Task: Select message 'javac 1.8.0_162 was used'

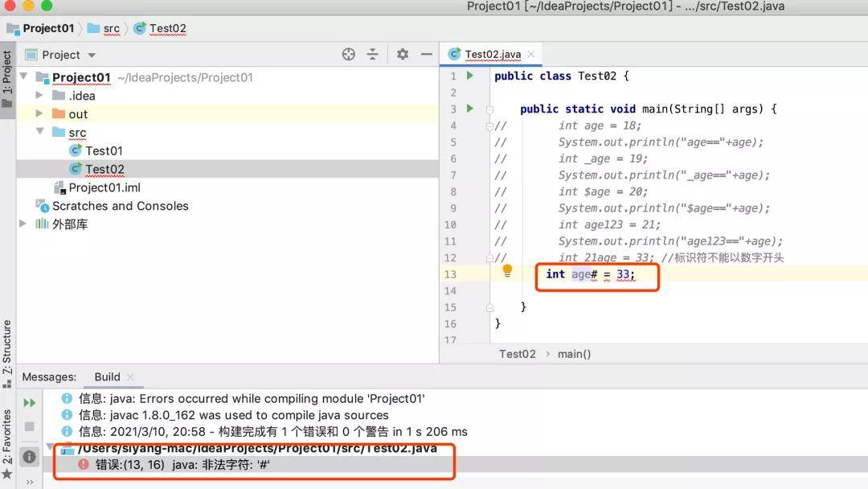Action: point(234,415)
